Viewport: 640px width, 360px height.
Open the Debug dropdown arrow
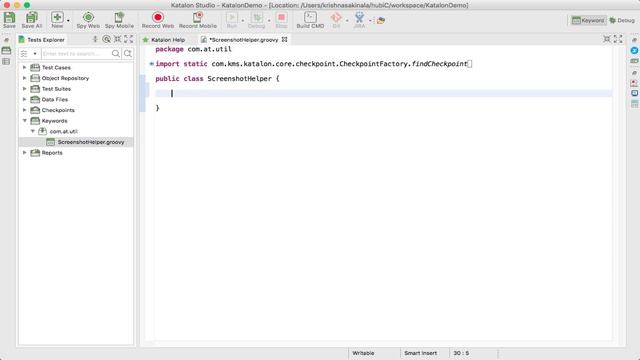tap(269, 20)
